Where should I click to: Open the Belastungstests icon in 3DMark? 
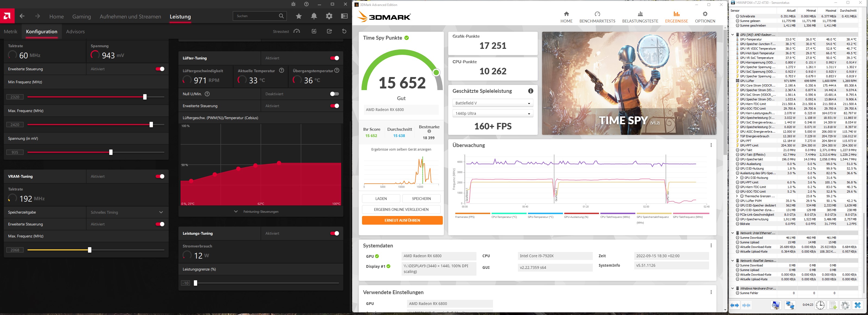640,14
